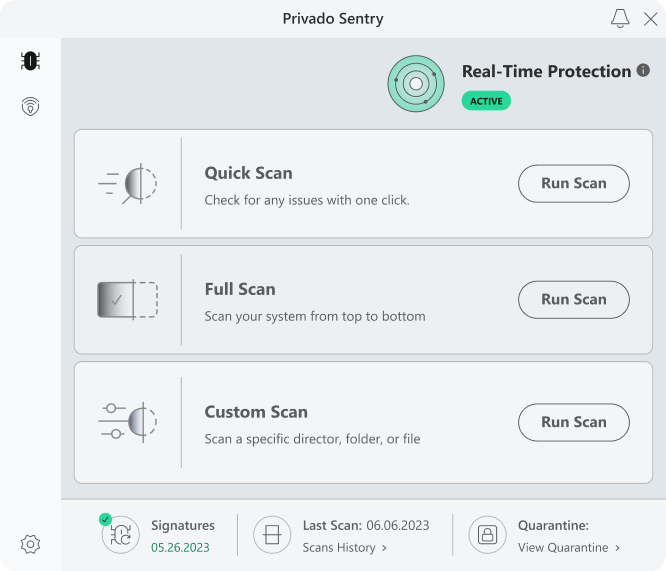Click the info icon beside Real-Time Protection
Viewport: 666px width, 571px height.
[643, 71]
